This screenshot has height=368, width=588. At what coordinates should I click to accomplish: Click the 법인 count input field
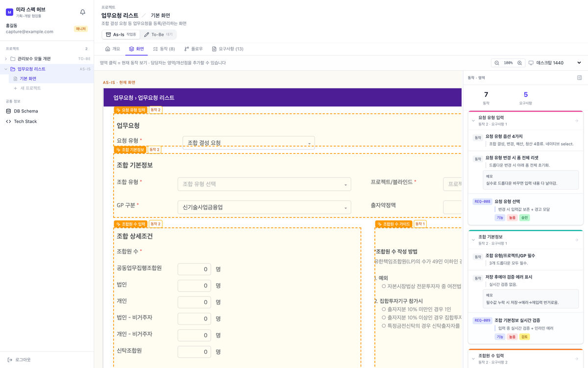(x=194, y=286)
